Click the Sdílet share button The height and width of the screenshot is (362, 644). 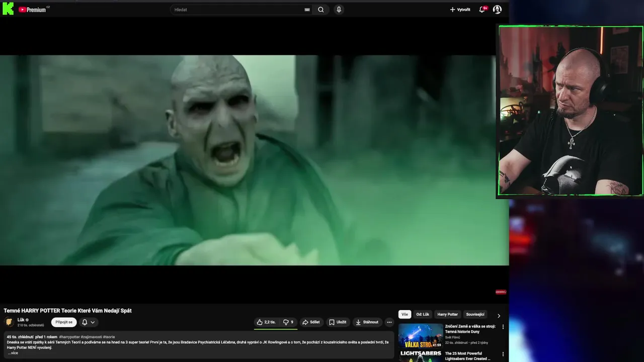coord(311,322)
